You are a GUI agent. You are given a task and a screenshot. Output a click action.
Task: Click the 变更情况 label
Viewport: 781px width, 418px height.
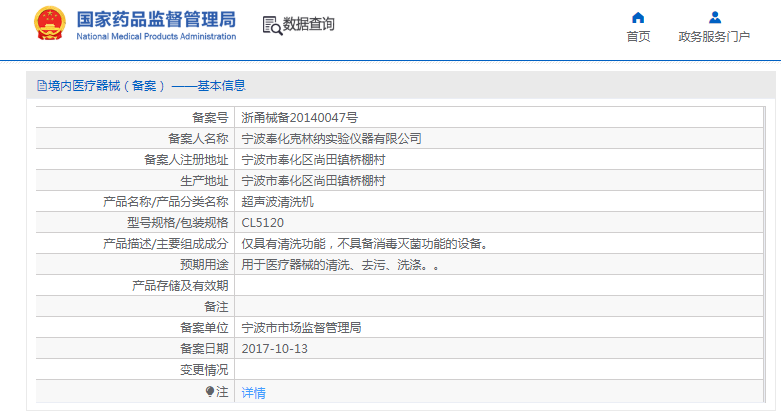coord(204,370)
